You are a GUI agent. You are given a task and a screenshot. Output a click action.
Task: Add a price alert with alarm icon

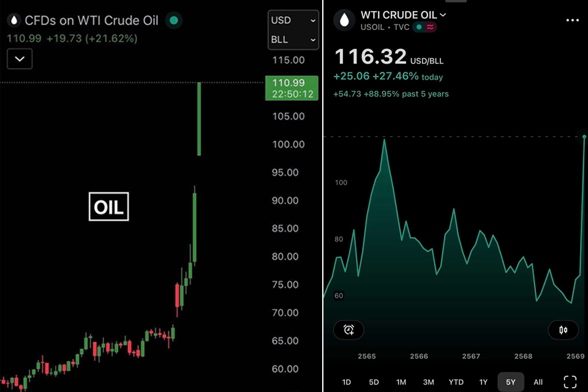(x=349, y=330)
